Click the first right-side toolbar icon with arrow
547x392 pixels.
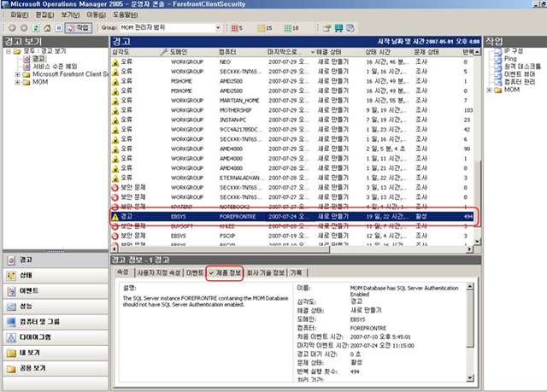coord(326,28)
